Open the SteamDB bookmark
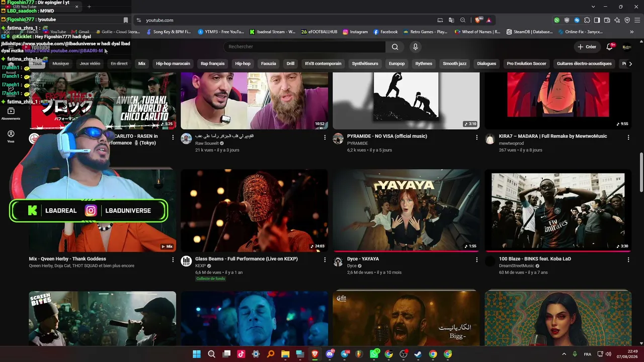 coord(529,32)
